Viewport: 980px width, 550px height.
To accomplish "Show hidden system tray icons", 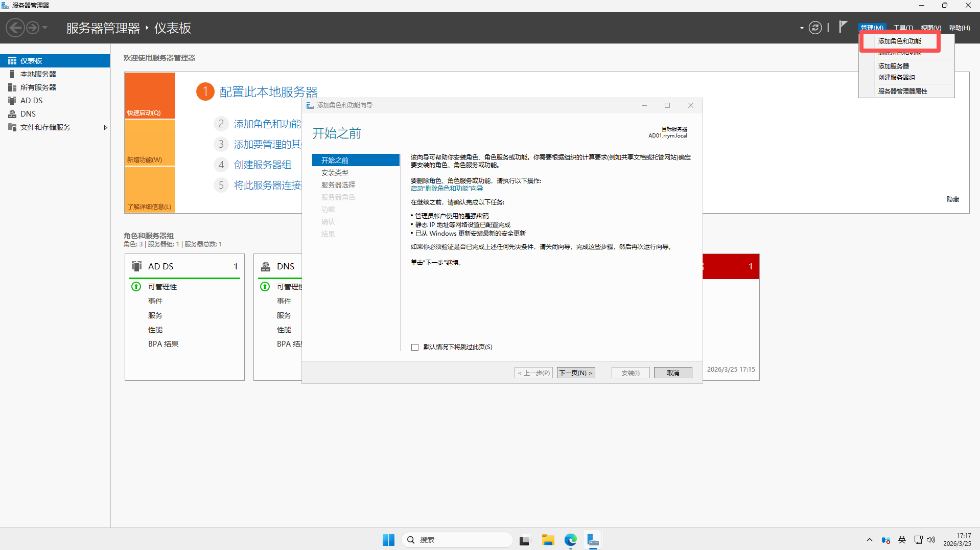I will tap(869, 540).
